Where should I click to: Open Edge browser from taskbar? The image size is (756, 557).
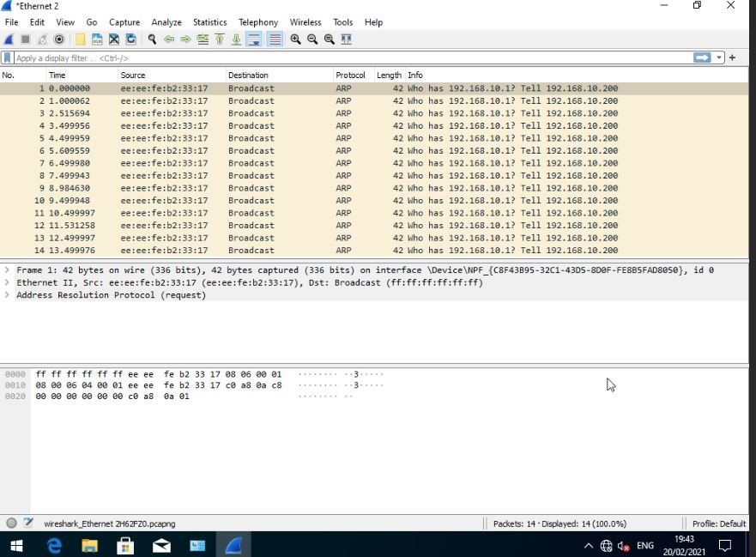pos(54,546)
